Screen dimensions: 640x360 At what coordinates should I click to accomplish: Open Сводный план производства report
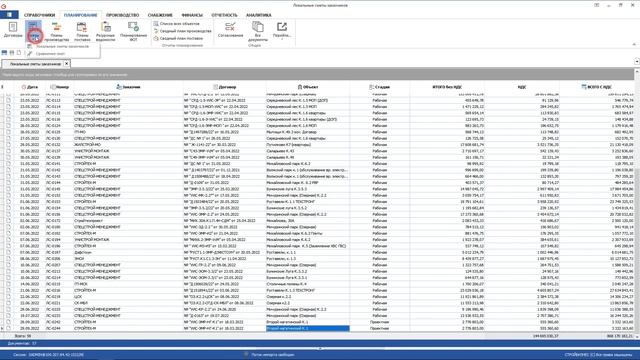182,31
